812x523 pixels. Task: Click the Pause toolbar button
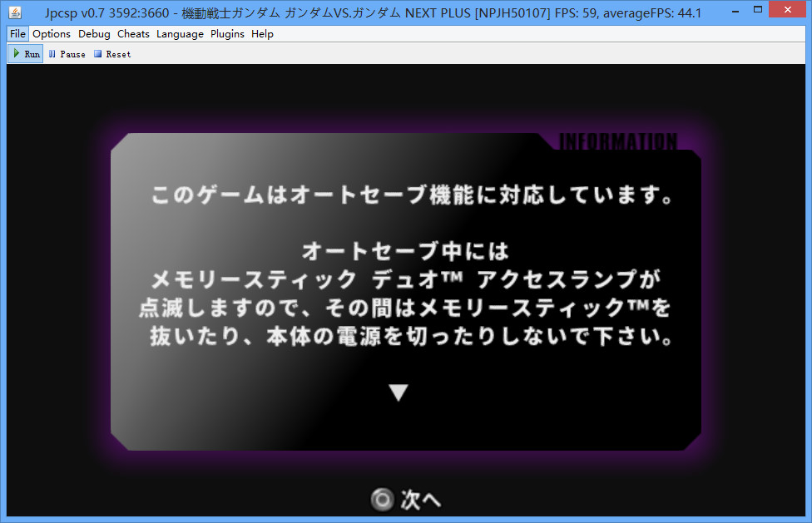coord(67,54)
